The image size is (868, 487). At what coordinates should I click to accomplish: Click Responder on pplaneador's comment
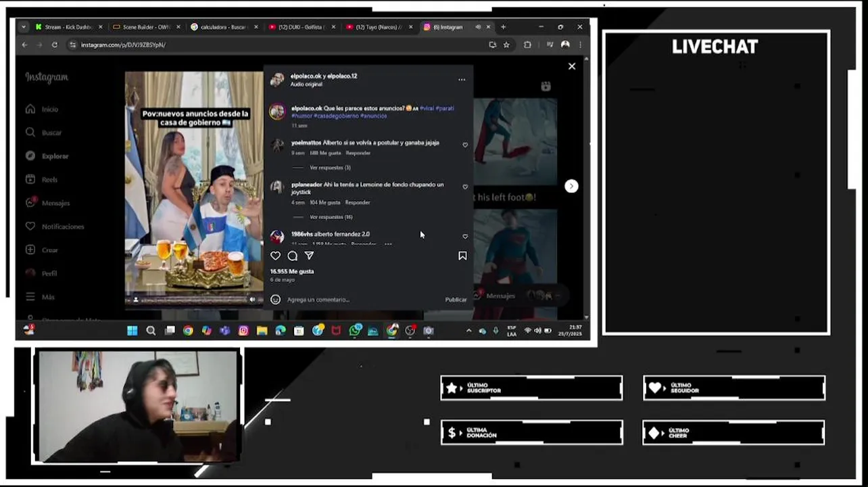(358, 202)
